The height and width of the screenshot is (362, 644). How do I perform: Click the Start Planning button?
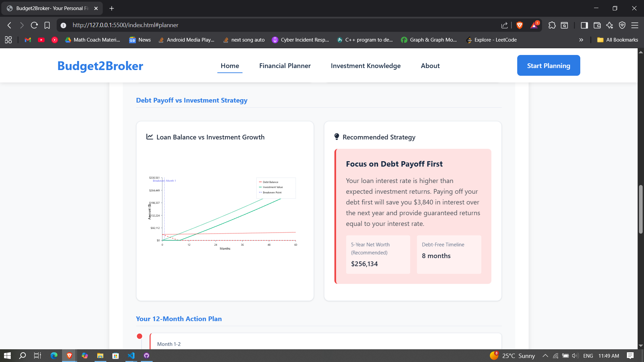pyautogui.click(x=548, y=65)
